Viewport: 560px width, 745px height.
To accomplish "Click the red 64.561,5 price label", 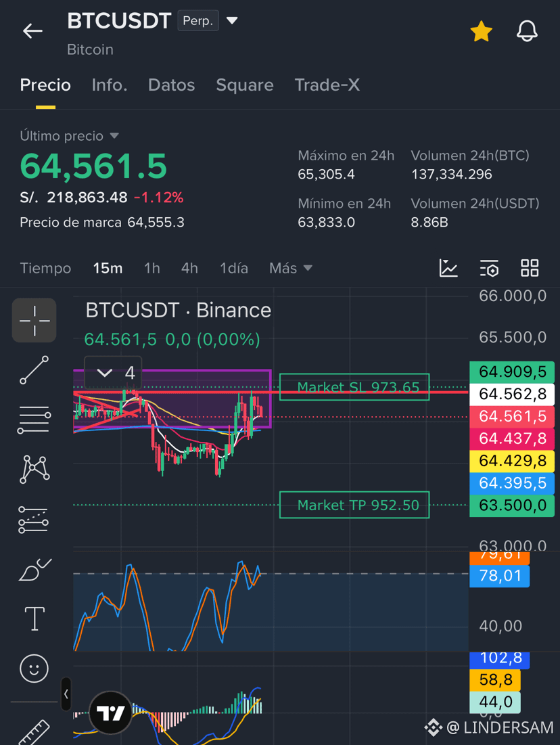I will coord(511,416).
